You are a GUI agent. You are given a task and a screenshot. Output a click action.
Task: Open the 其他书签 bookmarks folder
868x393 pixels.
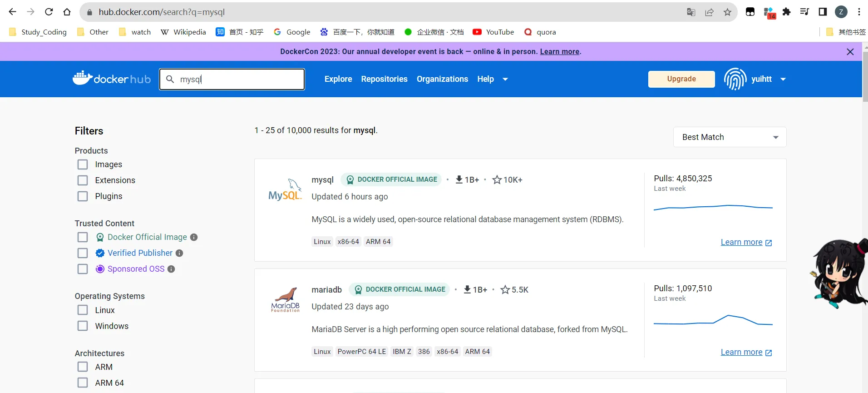pos(846,32)
